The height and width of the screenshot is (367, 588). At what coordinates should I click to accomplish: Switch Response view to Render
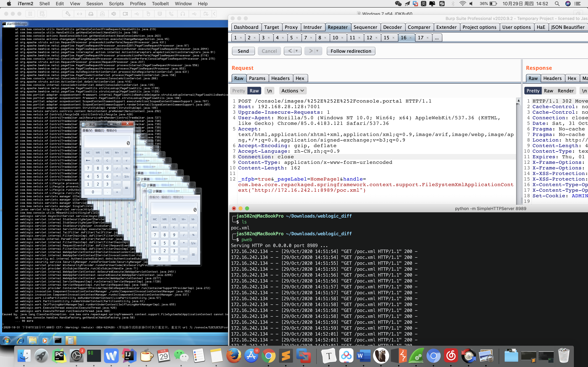point(565,91)
